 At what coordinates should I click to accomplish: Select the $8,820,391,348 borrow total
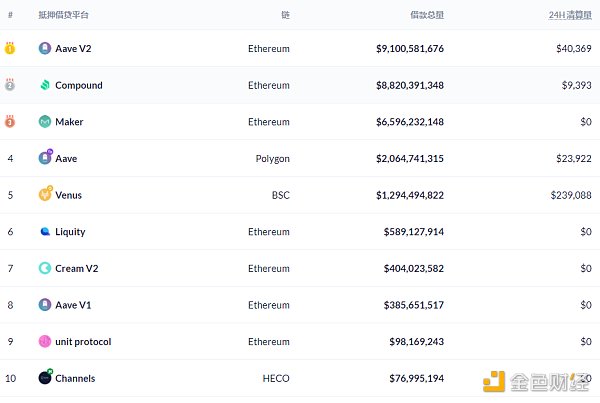pyautogui.click(x=410, y=85)
